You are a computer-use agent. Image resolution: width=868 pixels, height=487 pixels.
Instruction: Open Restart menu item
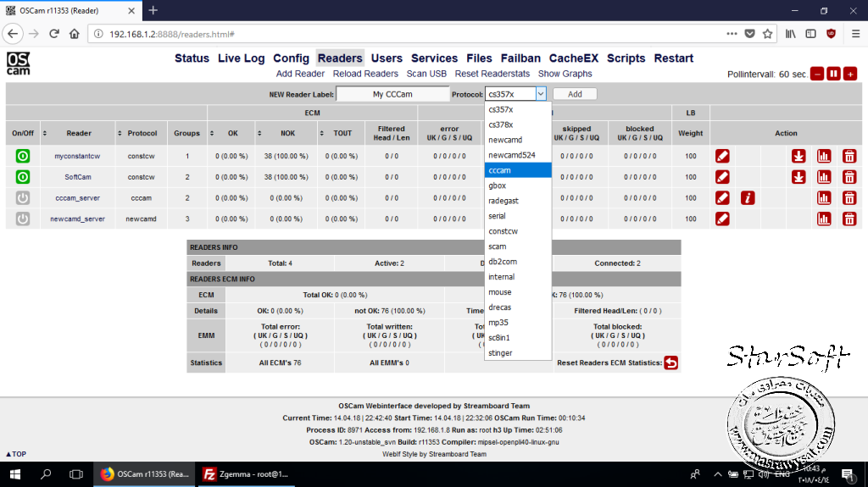(x=673, y=58)
